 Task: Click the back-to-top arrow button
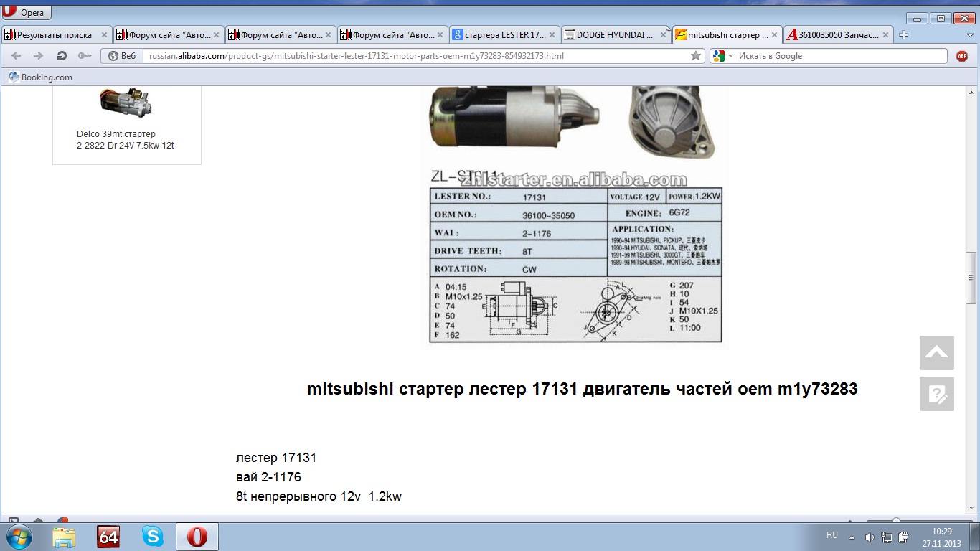[936, 353]
